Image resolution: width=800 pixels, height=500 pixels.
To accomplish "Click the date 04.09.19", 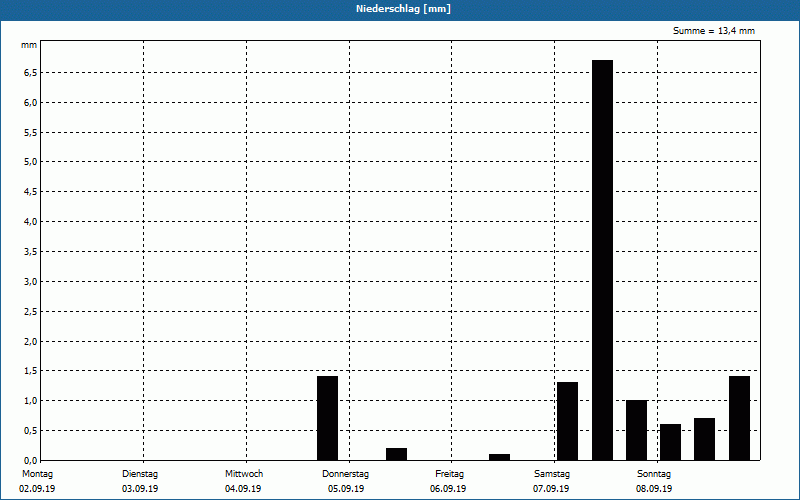I will 243,489.
